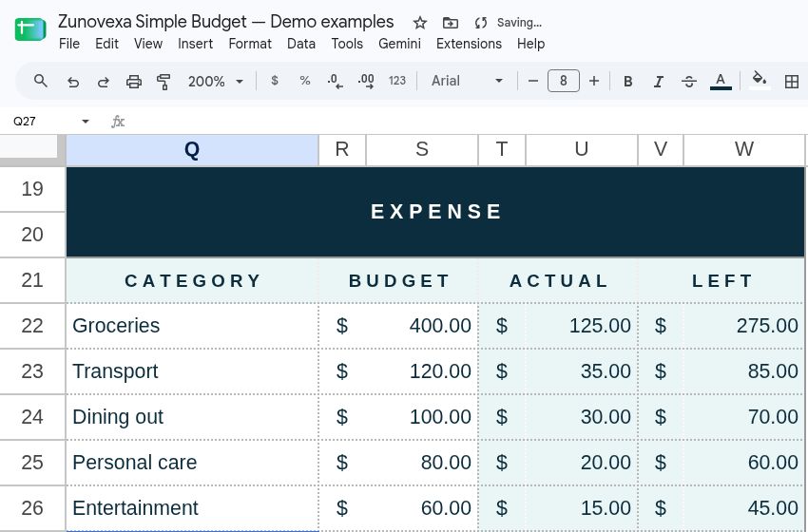This screenshot has width=808, height=532.
Task: Select column V header
Action: 661,150
